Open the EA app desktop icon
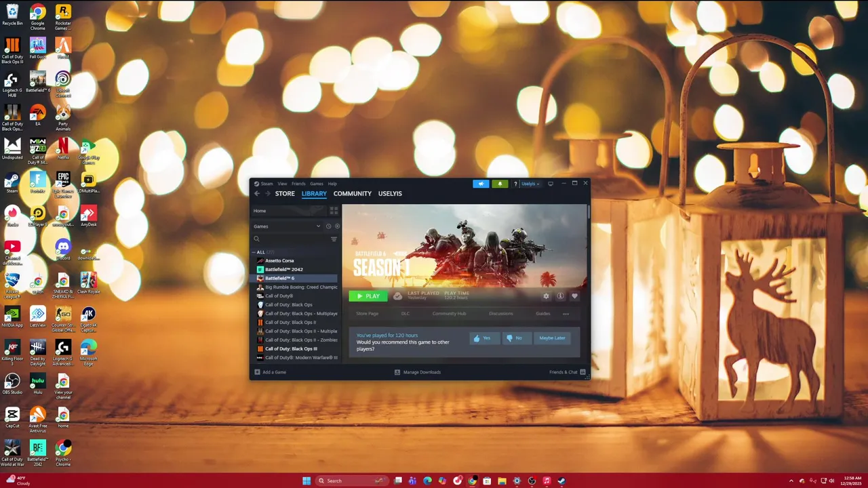Viewport: 868px width, 488px height. click(x=37, y=115)
